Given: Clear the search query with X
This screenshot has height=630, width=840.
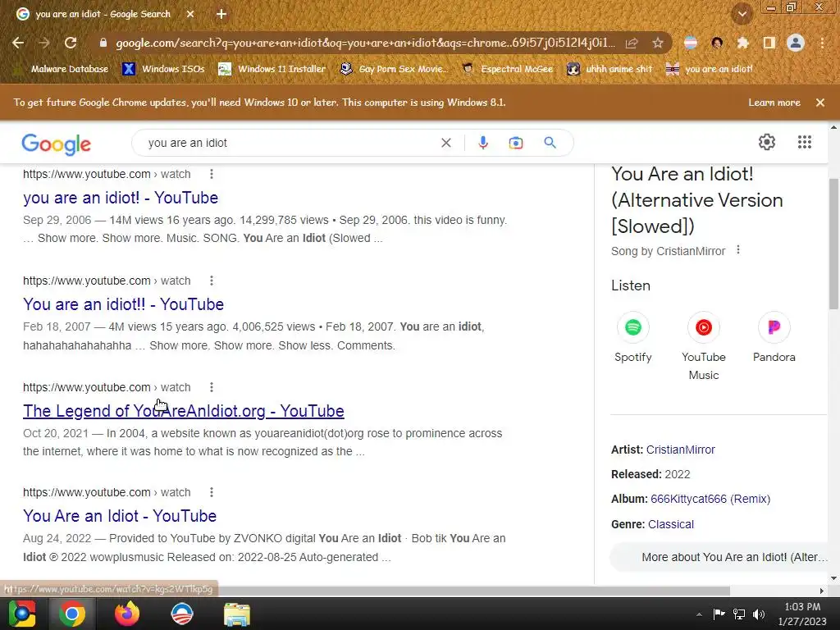Looking at the screenshot, I should click(445, 143).
